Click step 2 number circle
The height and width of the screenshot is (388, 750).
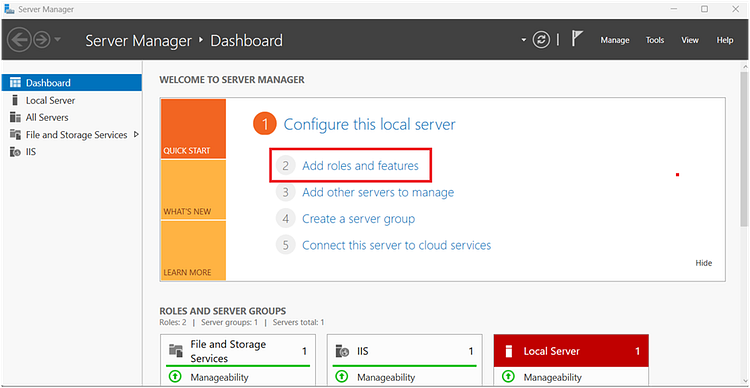(286, 166)
